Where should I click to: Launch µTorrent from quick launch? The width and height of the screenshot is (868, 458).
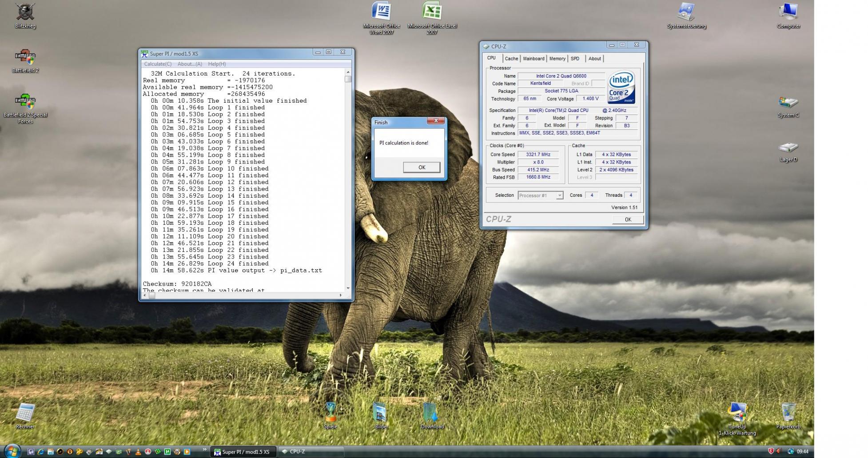point(167,452)
